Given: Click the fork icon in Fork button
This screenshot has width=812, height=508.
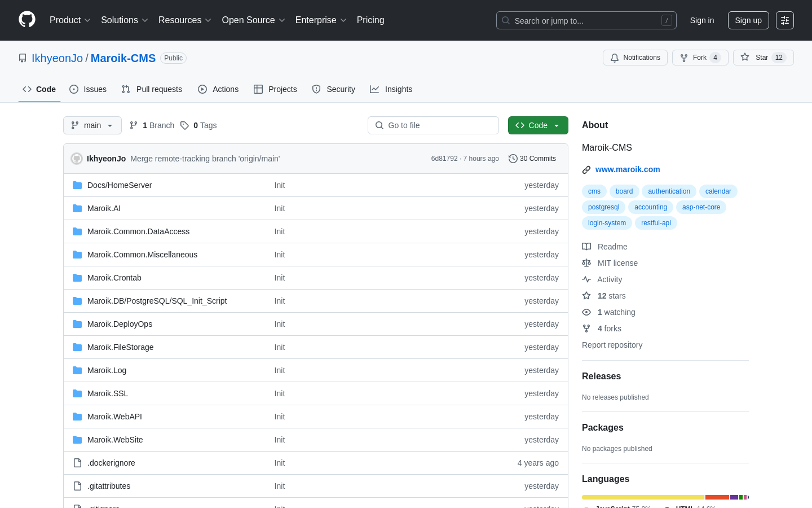Looking at the screenshot, I should pos(684,58).
